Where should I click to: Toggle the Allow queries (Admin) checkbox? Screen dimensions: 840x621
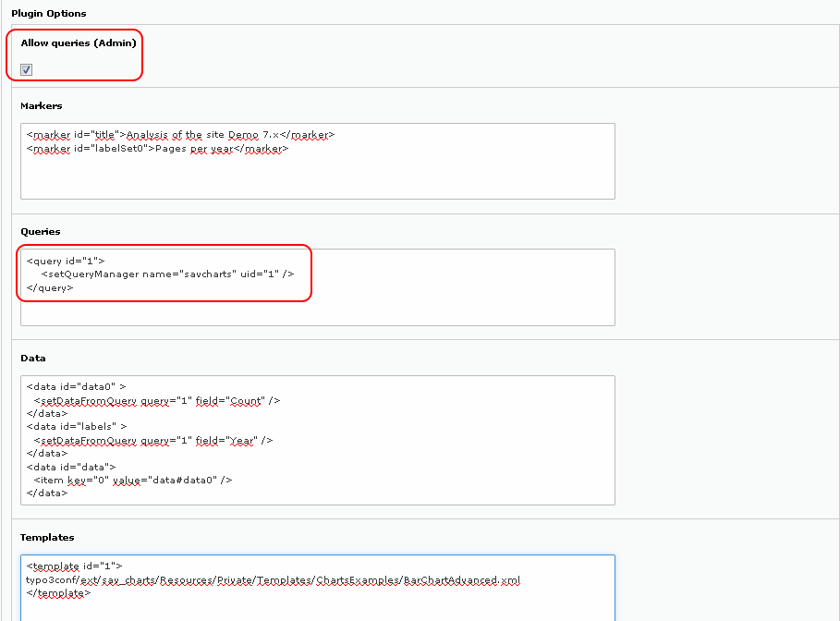click(26, 69)
